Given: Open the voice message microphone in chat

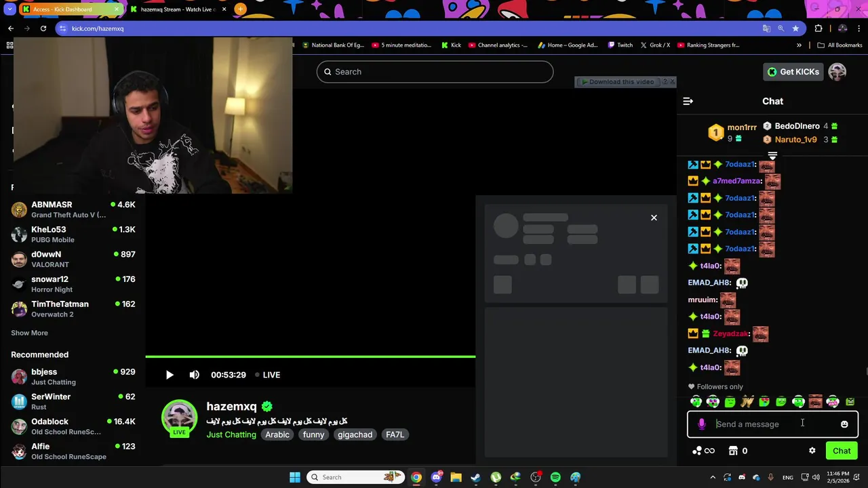Looking at the screenshot, I should click(702, 424).
